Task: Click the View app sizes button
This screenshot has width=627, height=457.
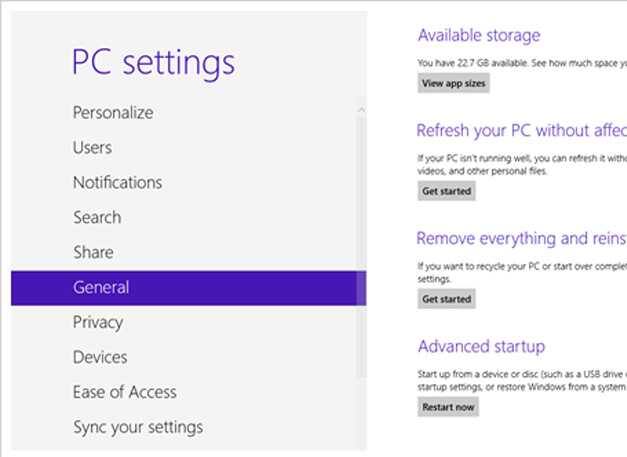Action: [x=453, y=84]
